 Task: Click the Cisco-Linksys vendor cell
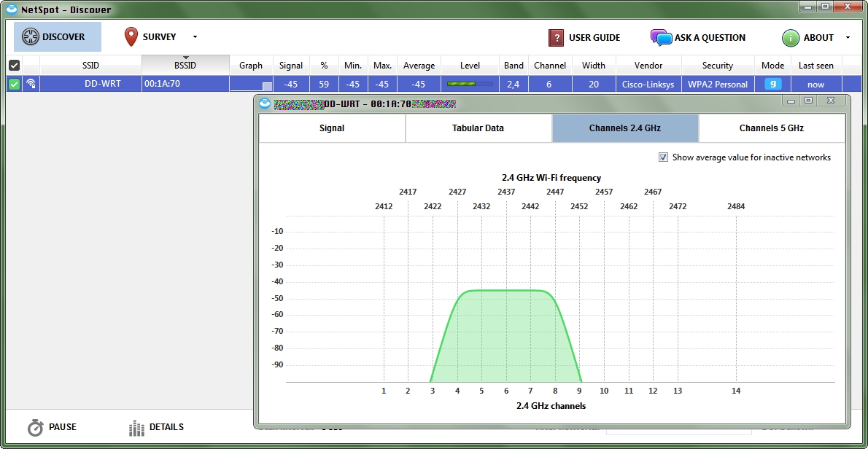(x=648, y=84)
